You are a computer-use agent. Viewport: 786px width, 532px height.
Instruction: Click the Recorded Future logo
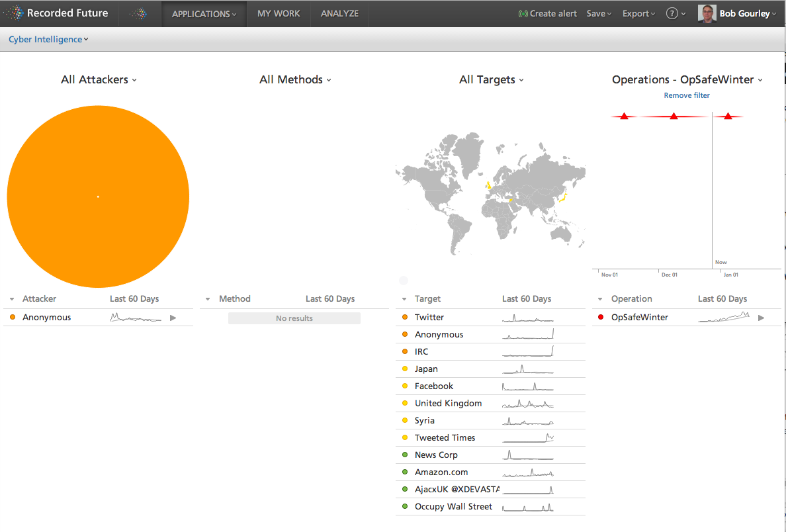tap(56, 13)
